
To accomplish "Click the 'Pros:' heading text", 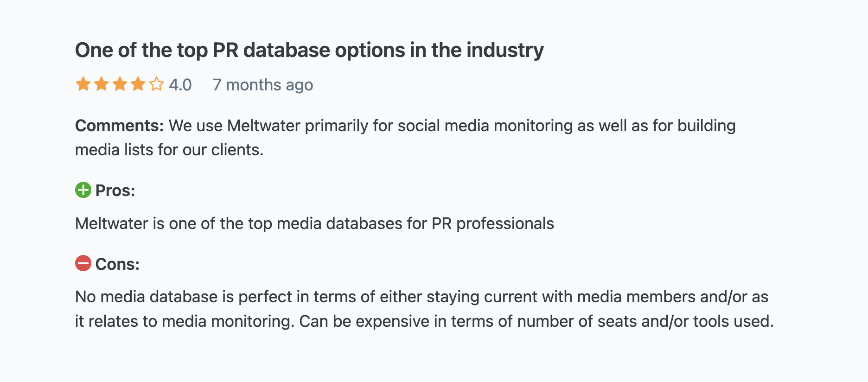I will [x=115, y=191].
